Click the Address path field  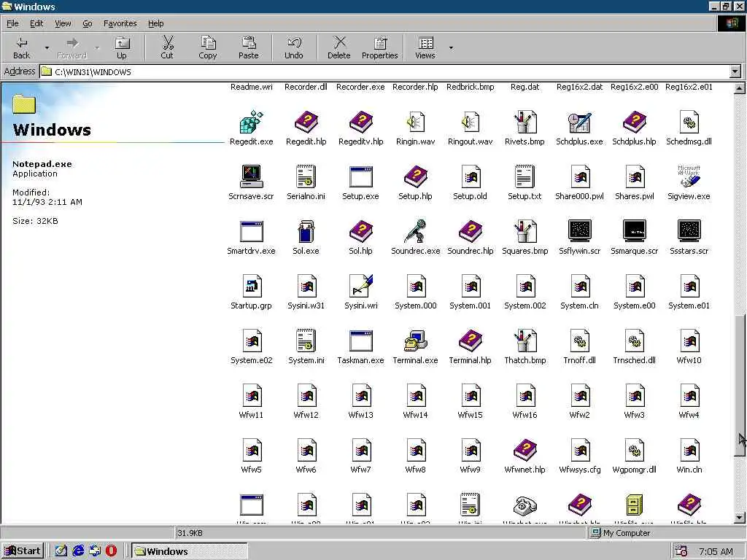pyautogui.click(x=385, y=72)
